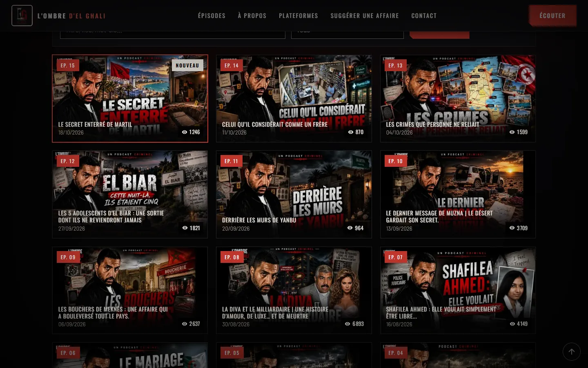Click the eye icon beside 2637 views
The width and height of the screenshot is (588, 368).
tap(185, 324)
